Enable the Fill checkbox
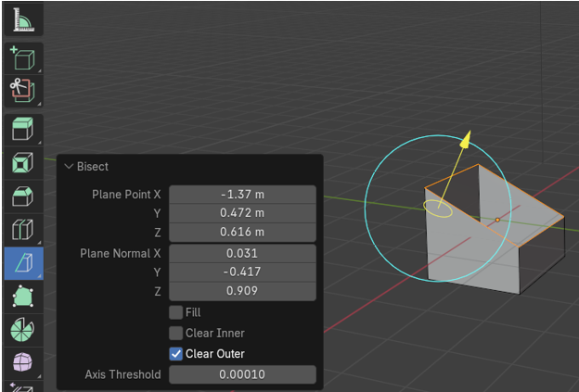 tap(175, 312)
